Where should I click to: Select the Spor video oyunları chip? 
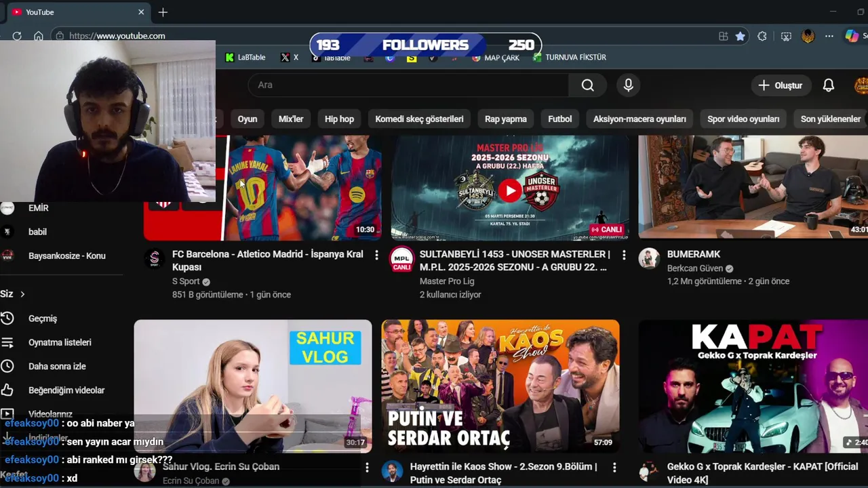click(x=743, y=119)
